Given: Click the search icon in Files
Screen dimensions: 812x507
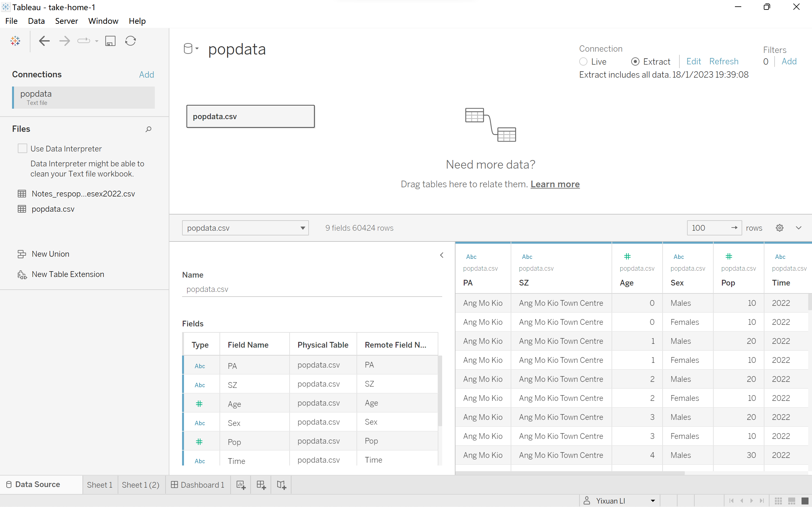Looking at the screenshot, I should pos(148,129).
